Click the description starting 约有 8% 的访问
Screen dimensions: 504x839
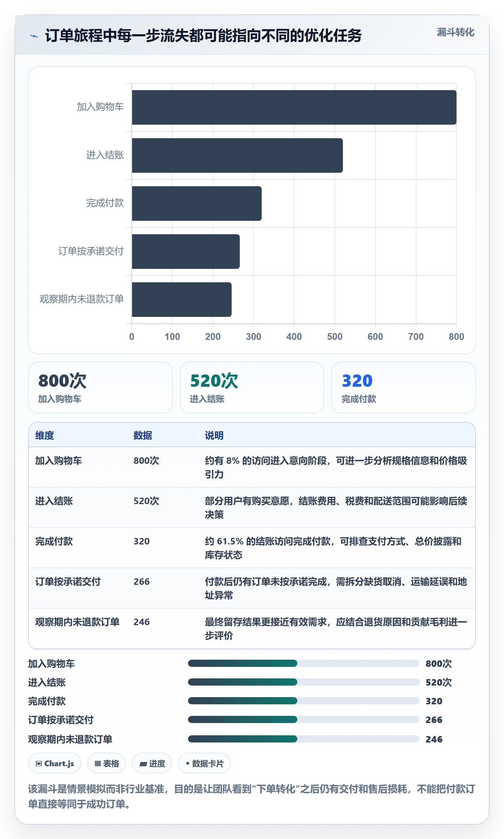(336, 467)
